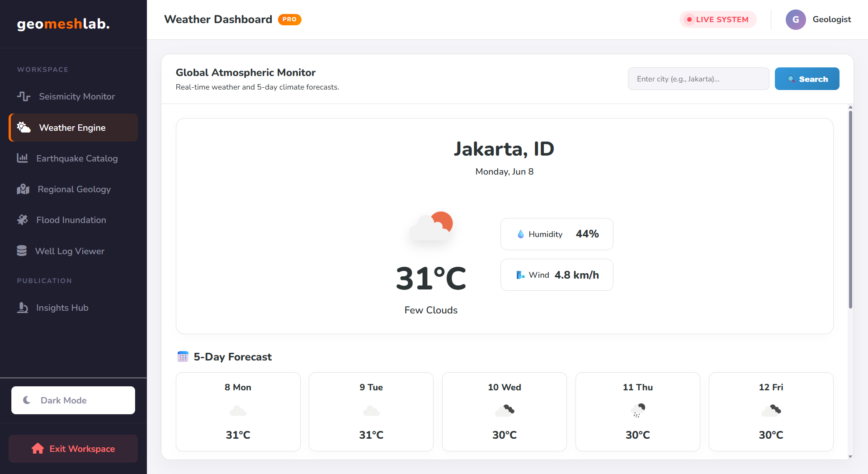The image size is (868, 474).
Task: Click the cloud icon on 12 Fri card
Action: [x=771, y=411]
